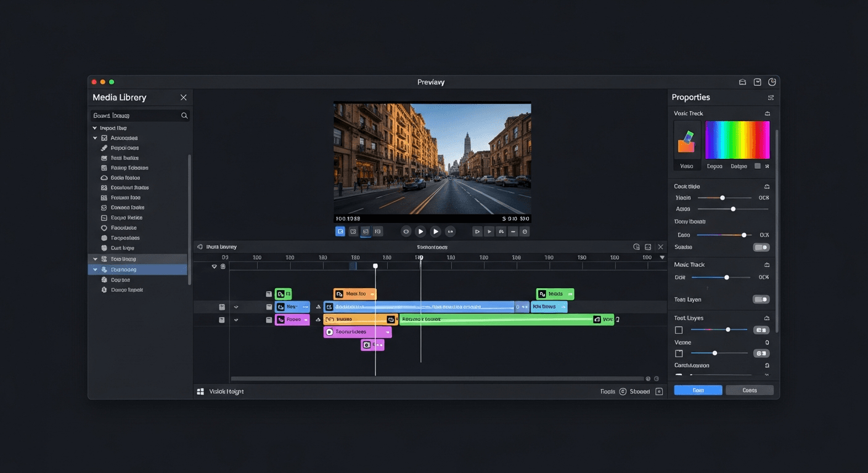The width and height of the screenshot is (868, 473).
Task: Tick the checkbox beside the Text Layers slider
Action: (x=679, y=330)
